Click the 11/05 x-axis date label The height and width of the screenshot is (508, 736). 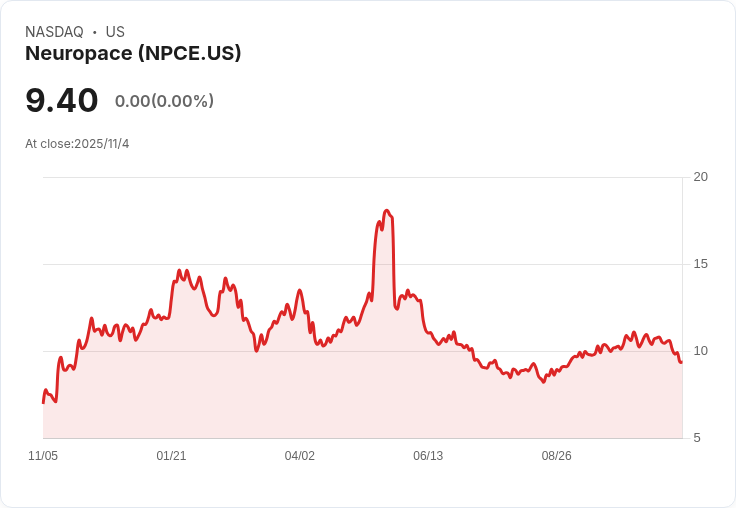coord(43,456)
